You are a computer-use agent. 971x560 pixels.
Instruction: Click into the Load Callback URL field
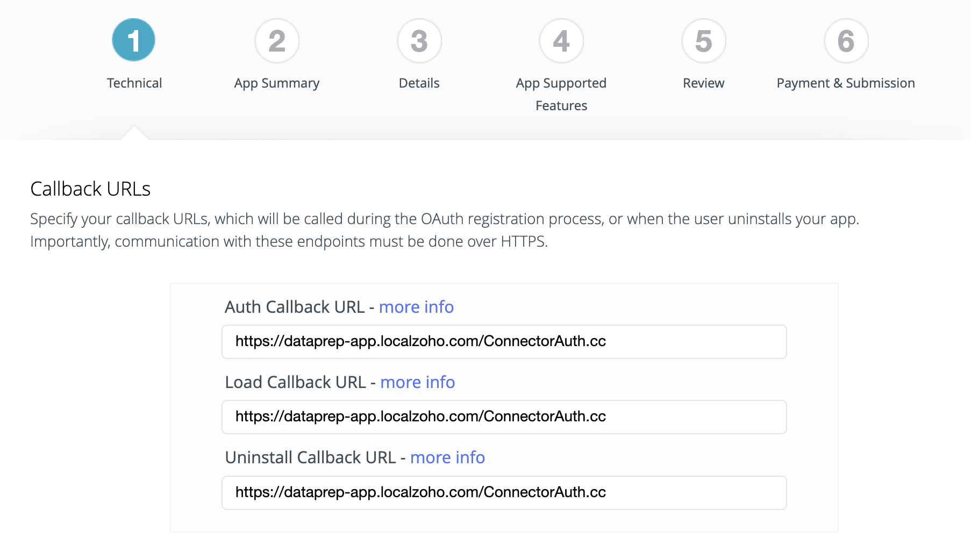click(504, 417)
